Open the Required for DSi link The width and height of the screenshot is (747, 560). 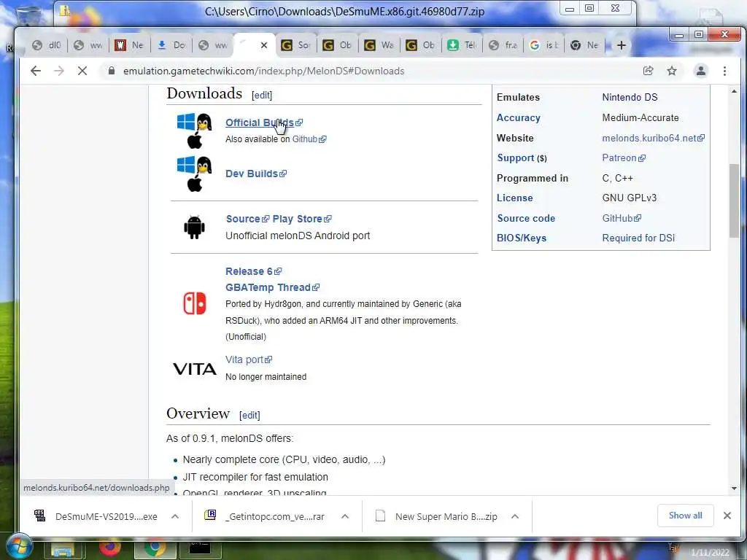click(638, 238)
